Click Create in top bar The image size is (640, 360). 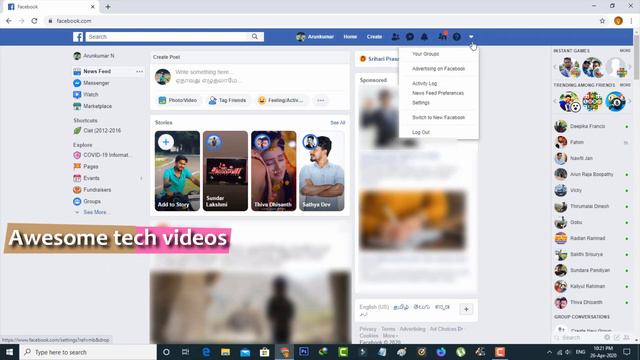coord(374,37)
